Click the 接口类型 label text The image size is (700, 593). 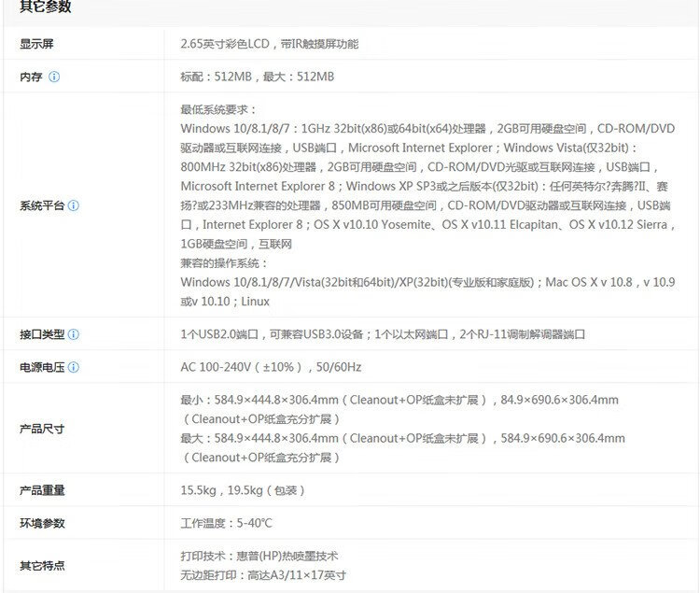42,334
